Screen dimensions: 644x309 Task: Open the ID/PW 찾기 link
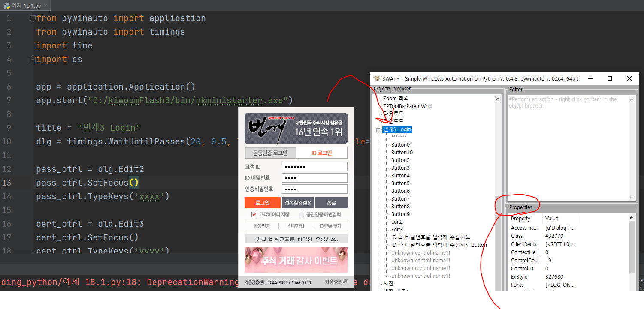pos(330,226)
